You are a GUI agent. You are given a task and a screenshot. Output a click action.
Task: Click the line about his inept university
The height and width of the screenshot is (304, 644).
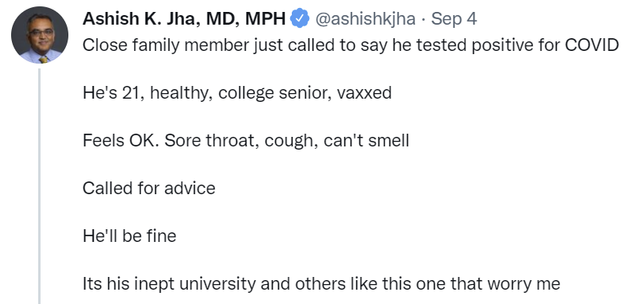[x=321, y=284]
